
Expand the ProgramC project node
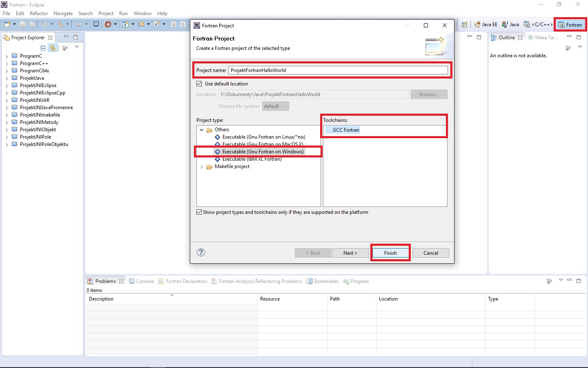7,56
